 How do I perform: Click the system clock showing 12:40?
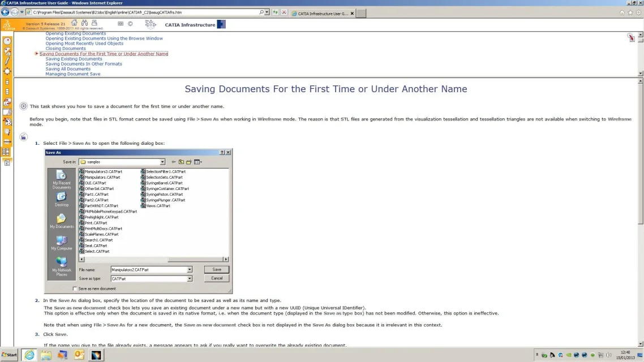coord(625,355)
